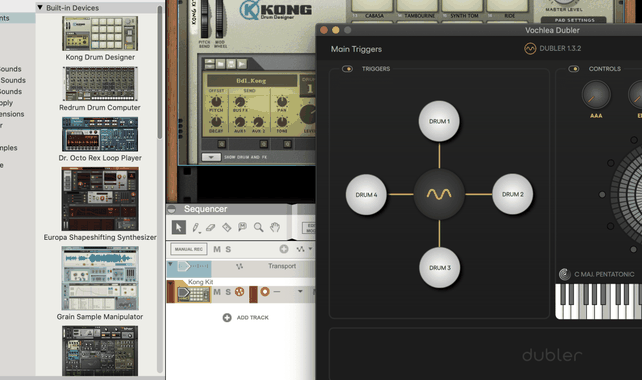
Task: Select the Redrum Drum Computer device thumbnail
Action: click(100, 84)
